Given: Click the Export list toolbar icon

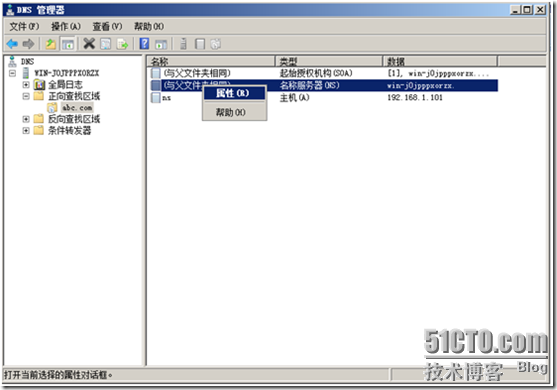Looking at the screenshot, I should [x=122, y=44].
